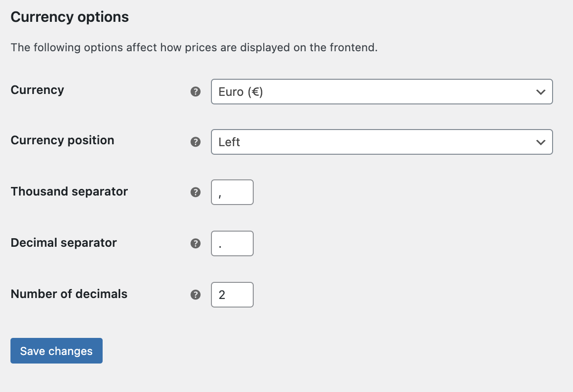Click the Currency help tooltip icon
Image resolution: width=573 pixels, height=392 pixels.
click(x=195, y=92)
